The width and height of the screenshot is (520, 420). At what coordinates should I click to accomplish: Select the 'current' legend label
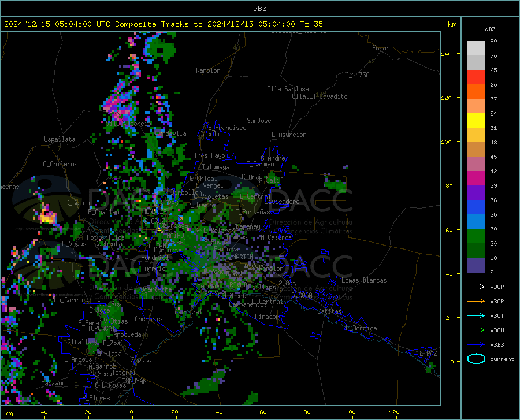(x=502, y=359)
